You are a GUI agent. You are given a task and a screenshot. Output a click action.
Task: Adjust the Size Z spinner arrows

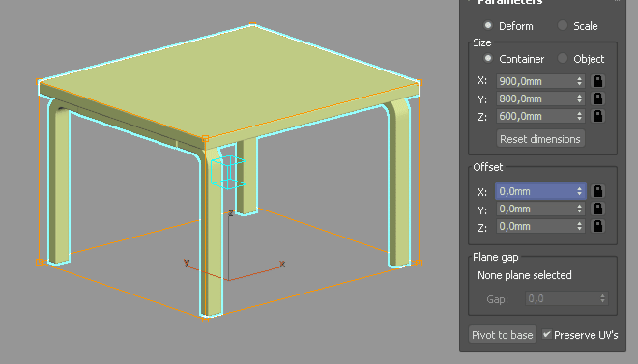579,116
